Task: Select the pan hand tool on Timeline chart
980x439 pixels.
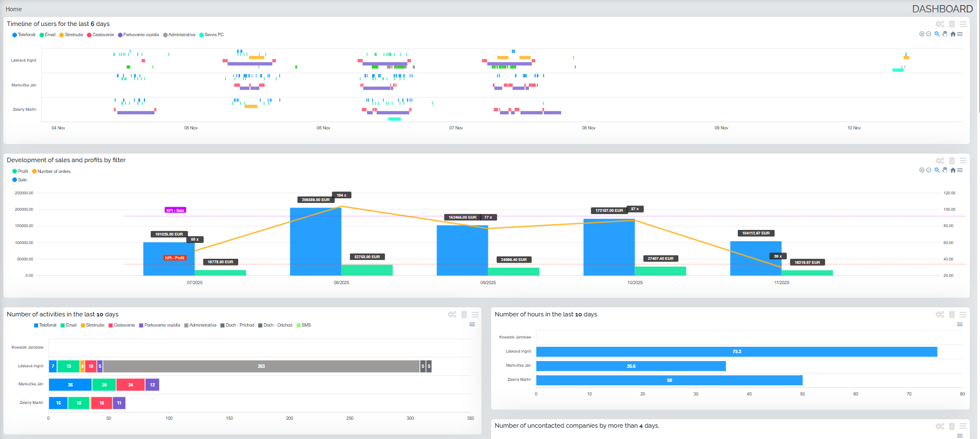Action: click(945, 34)
